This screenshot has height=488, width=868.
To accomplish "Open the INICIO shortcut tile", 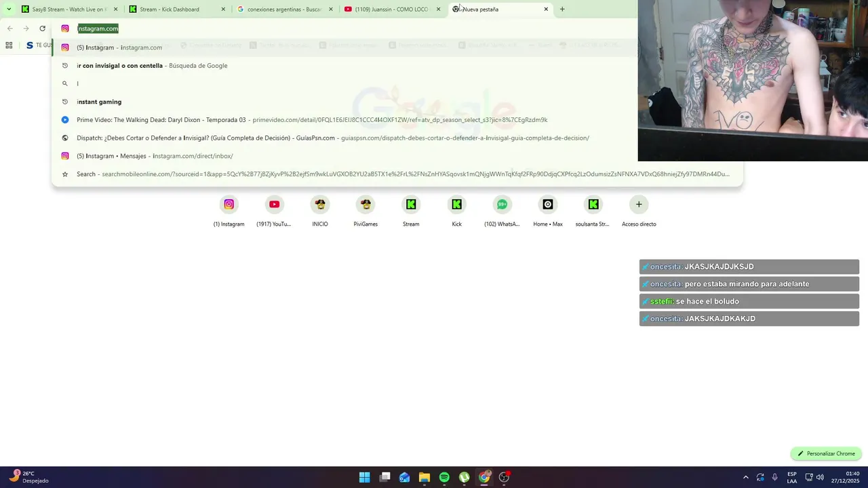I will (320, 211).
